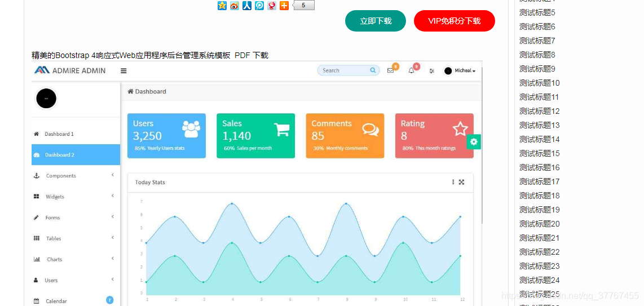Select Dashboard 2 in the sidebar
644x306 pixels.
76,154
